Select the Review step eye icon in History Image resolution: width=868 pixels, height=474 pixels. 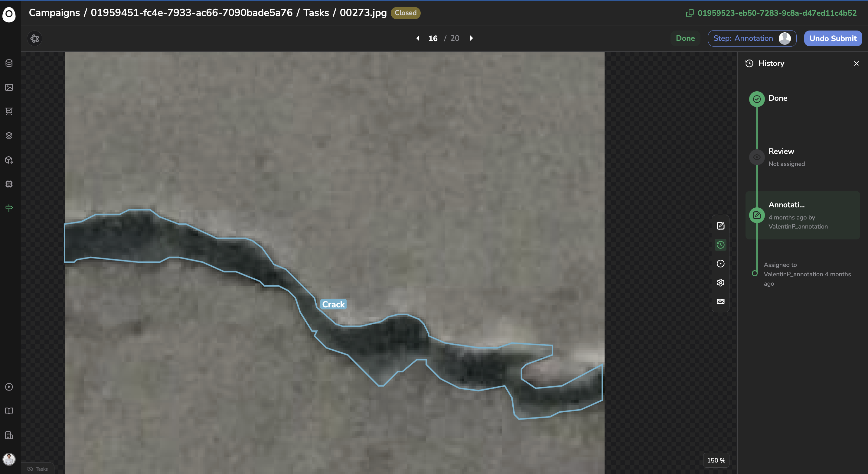pyautogui.click(x=757, y=157)
